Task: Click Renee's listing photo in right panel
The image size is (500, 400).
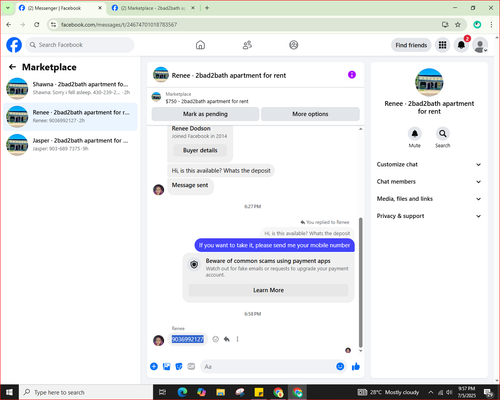Action: pyautogui.click(x=429, y=82)
